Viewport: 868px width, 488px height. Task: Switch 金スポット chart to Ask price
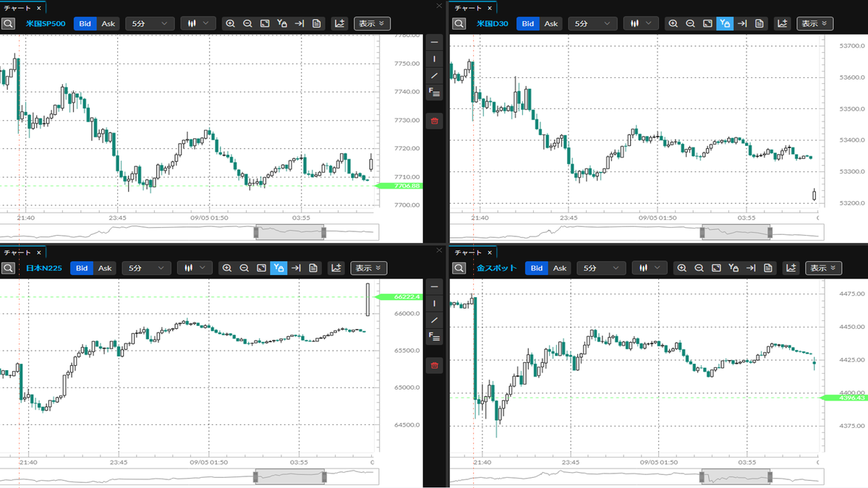pyautogui.click(x=560, y=268)
